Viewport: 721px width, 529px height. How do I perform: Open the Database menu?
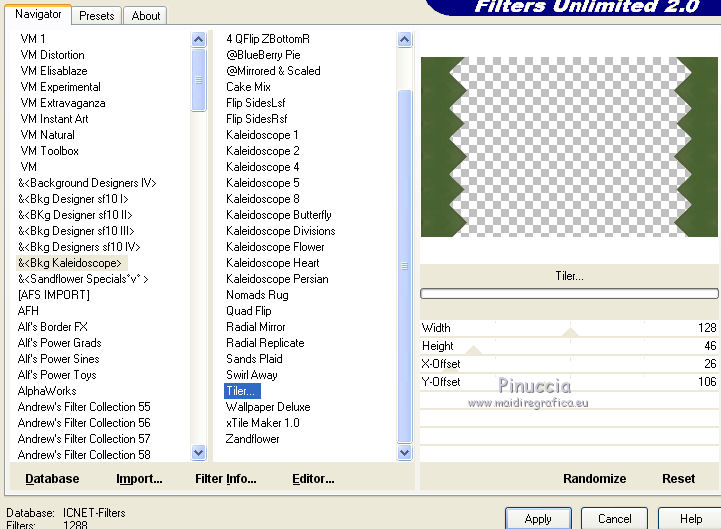52,478
